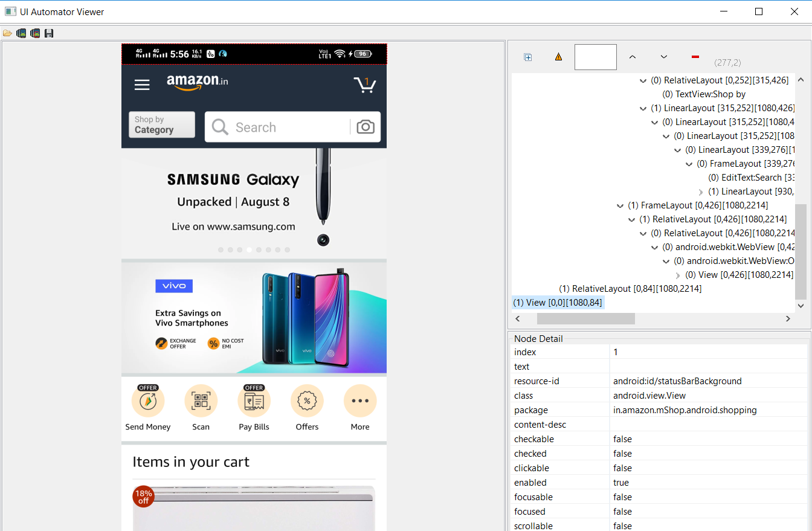Click the tree's vertical scrollbar thumb
Screen dimensions: 812x531
click(801, 251)
